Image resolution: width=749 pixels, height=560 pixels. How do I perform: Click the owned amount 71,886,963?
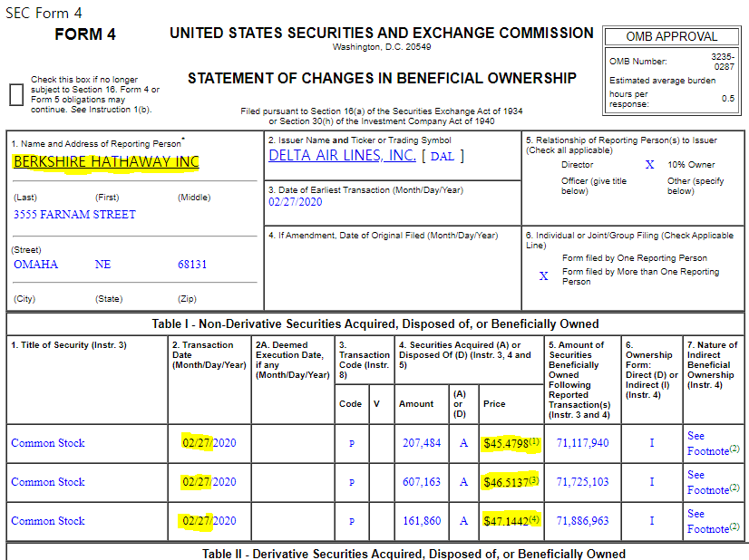click(x=582, y=521)
